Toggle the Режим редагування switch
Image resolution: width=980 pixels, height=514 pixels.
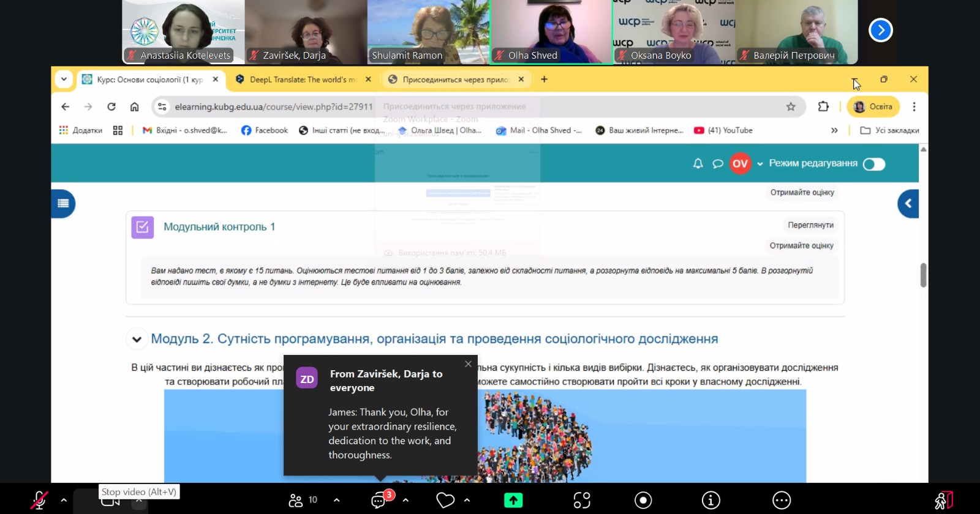874,164
